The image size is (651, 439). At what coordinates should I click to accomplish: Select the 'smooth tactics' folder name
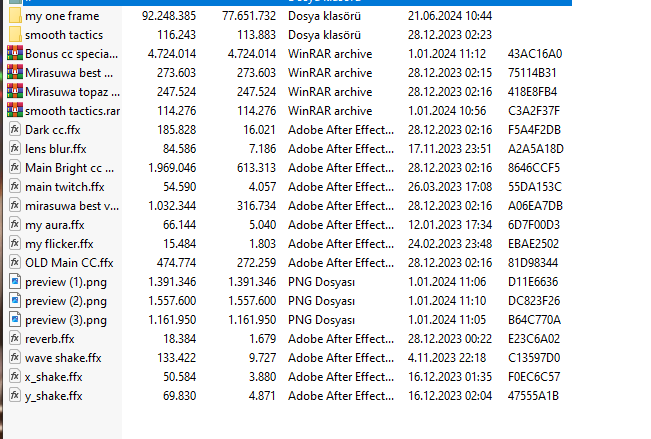point(64,35)
